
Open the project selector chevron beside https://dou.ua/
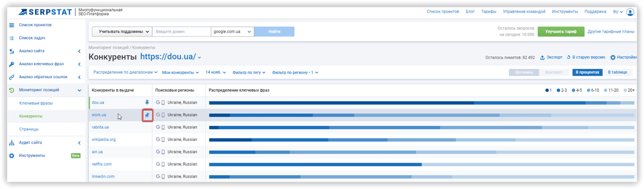click(x=200, y=58)
